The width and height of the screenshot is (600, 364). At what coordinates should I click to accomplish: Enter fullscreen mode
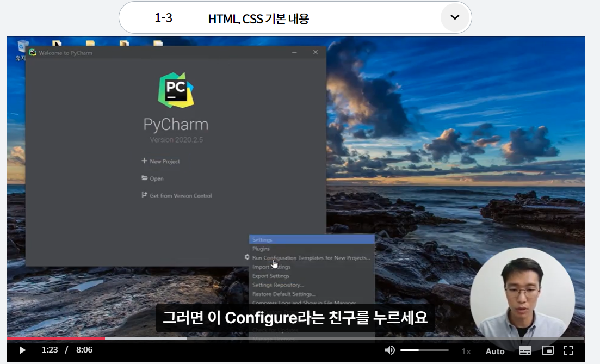[x=568, y=350]
